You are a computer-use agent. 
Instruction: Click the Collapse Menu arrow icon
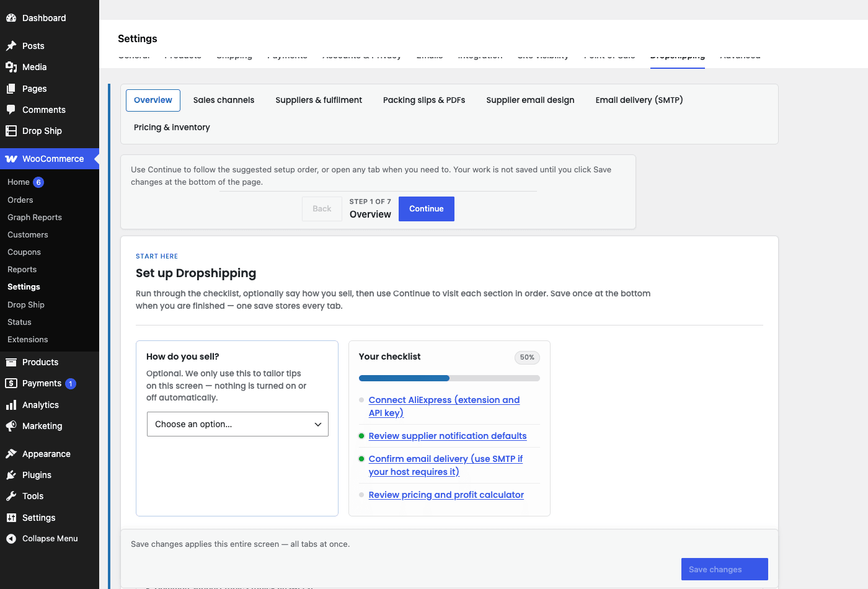coord(11,539)
